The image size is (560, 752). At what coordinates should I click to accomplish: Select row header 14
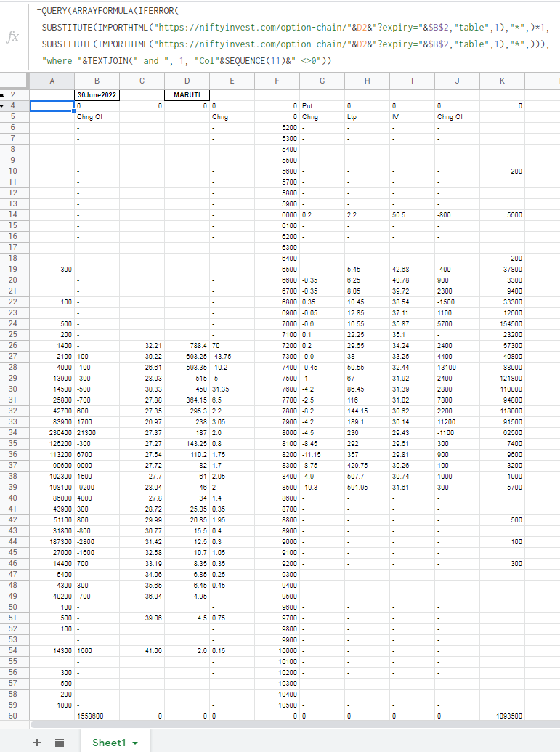(13, 214)
